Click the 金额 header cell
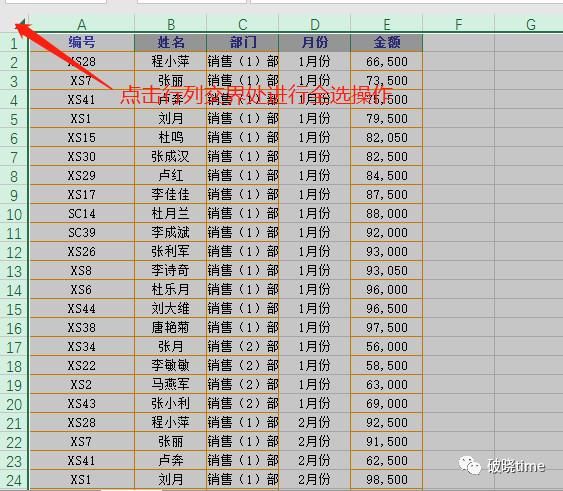Image resolution: width=563 pixels, height=491 pixels. pyautogui.click(x=387, y=43)
